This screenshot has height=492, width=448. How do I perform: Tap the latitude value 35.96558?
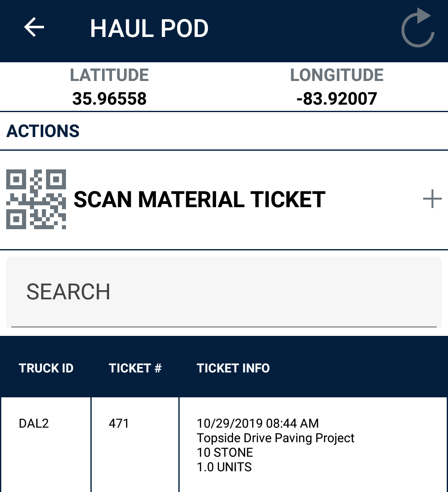click(x=110, y=99)
